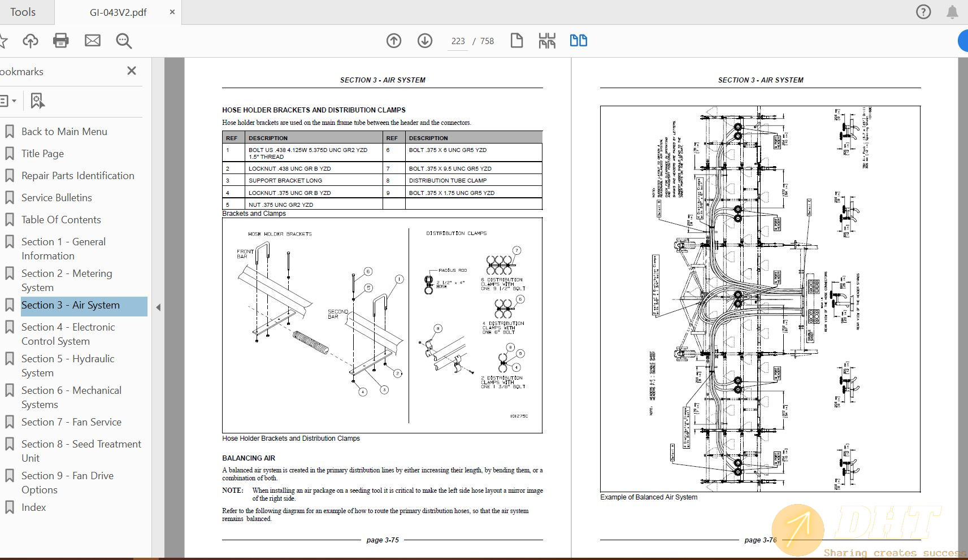The image size is (968, 560).
Task: Click the find bookmark icon
Action: [x=37, y=101]
